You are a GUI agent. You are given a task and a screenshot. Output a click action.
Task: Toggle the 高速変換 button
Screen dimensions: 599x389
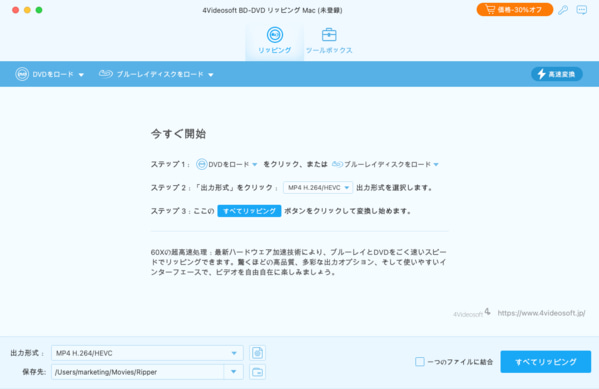[557, 74]
